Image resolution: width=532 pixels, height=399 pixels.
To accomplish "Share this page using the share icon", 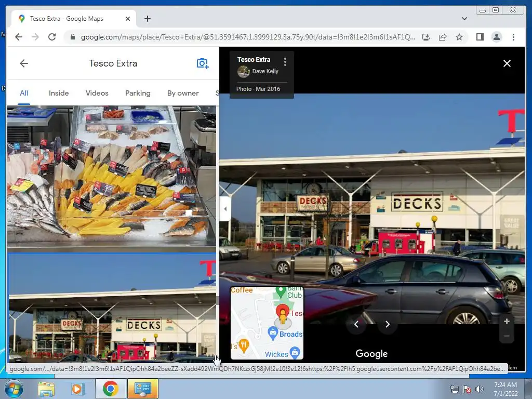I will 443,37.
